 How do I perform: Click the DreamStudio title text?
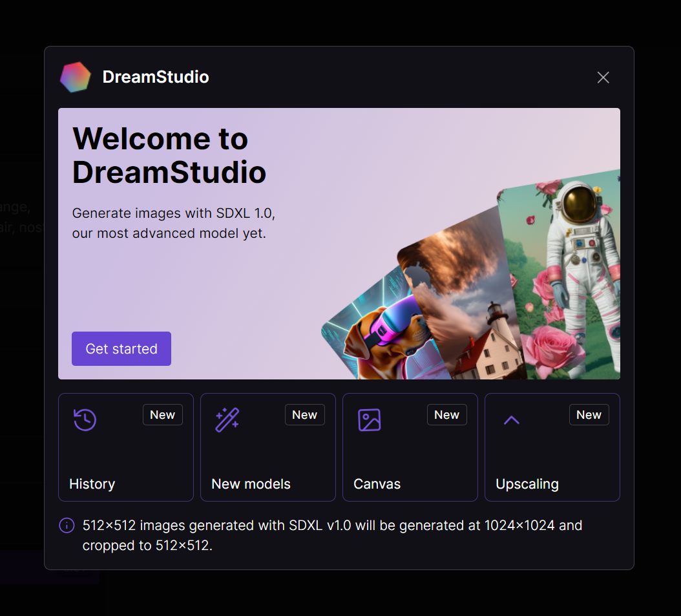click(x=156, y=77)
